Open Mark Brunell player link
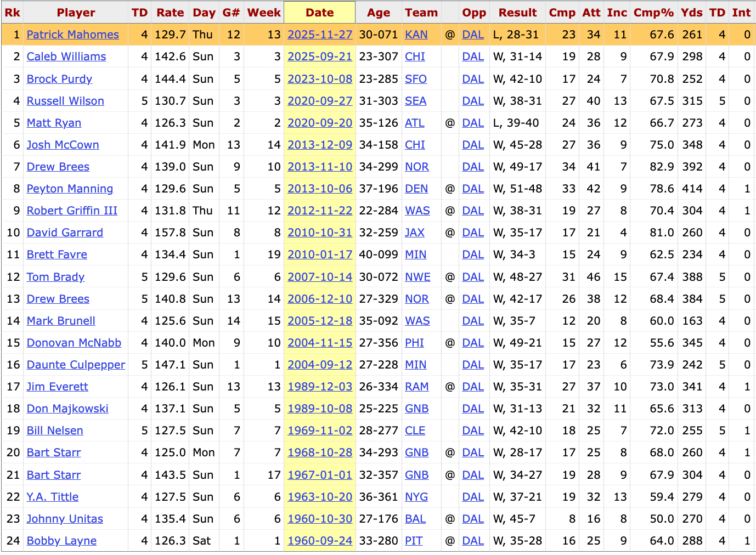Screen dimensions: 756x555 coord(61,321)
